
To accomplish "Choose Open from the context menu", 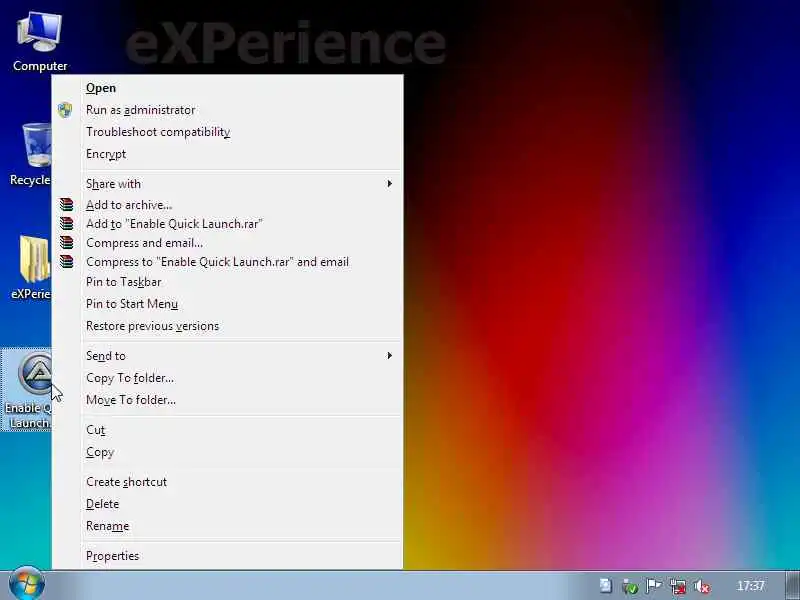I will [x=228, y=88].
